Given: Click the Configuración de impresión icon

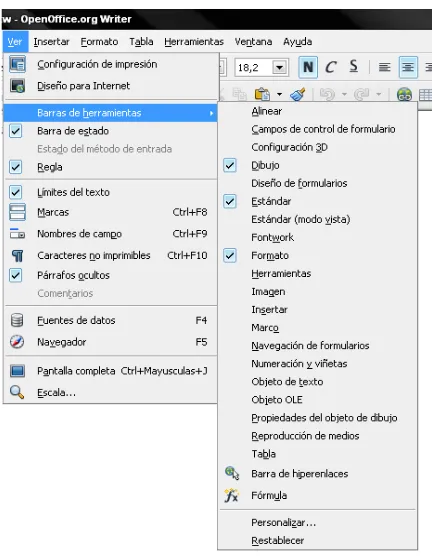Looking at the screenshot, I should pos(17,64).
